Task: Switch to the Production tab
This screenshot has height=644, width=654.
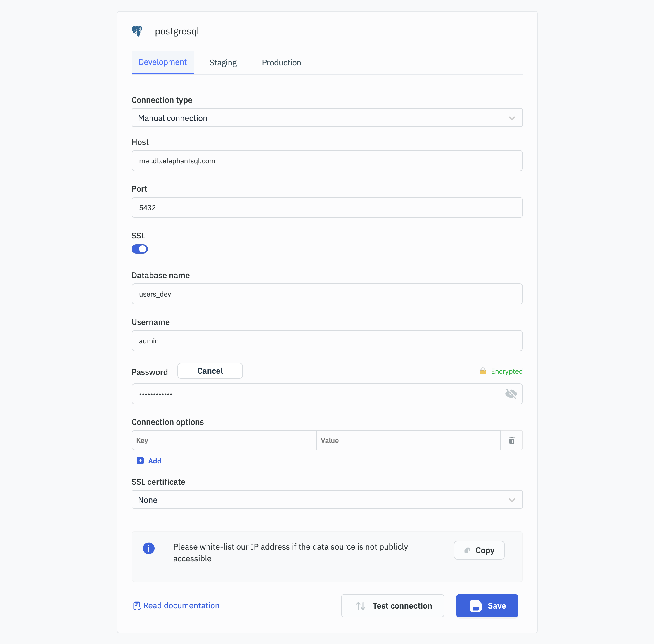Action: pyautogui.click(x=281, y=63)
